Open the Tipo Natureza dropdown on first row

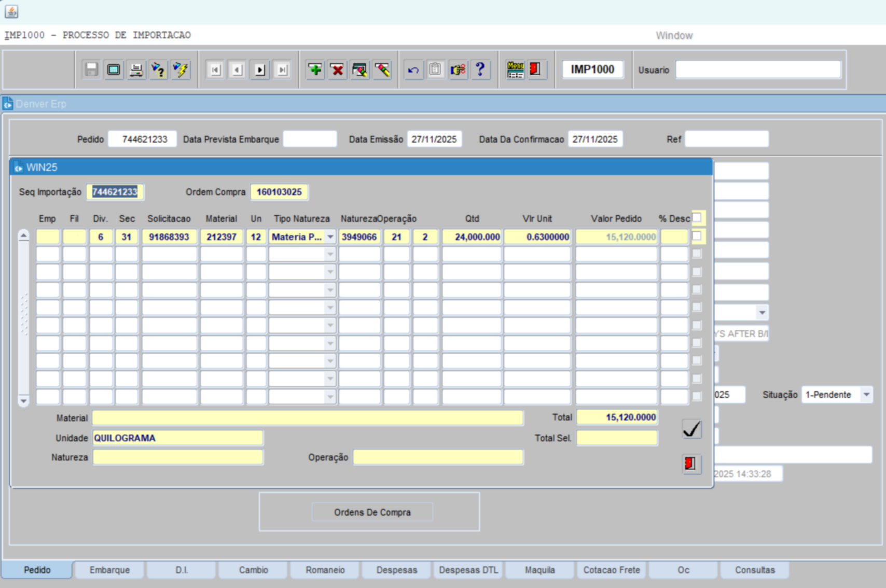point(330,237)
